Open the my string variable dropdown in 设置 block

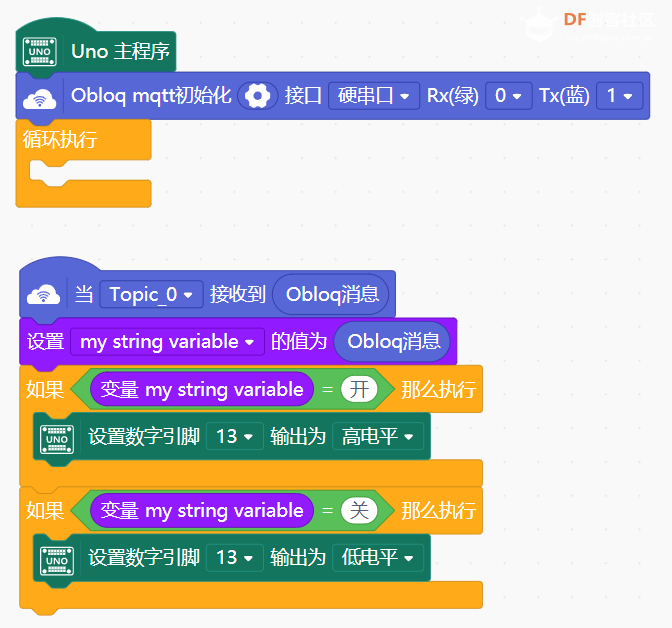tap(167, 342)
